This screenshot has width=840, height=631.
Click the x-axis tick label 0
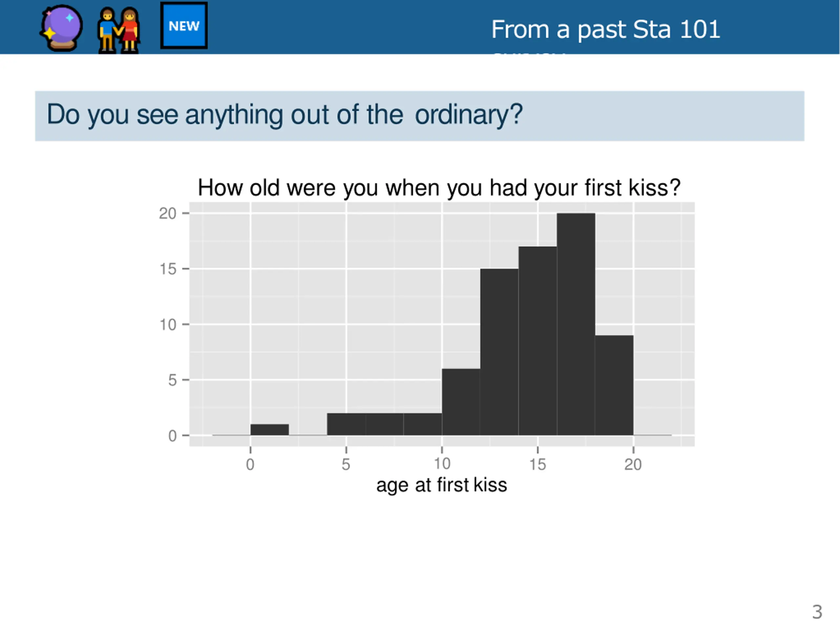tap(250, 464)
